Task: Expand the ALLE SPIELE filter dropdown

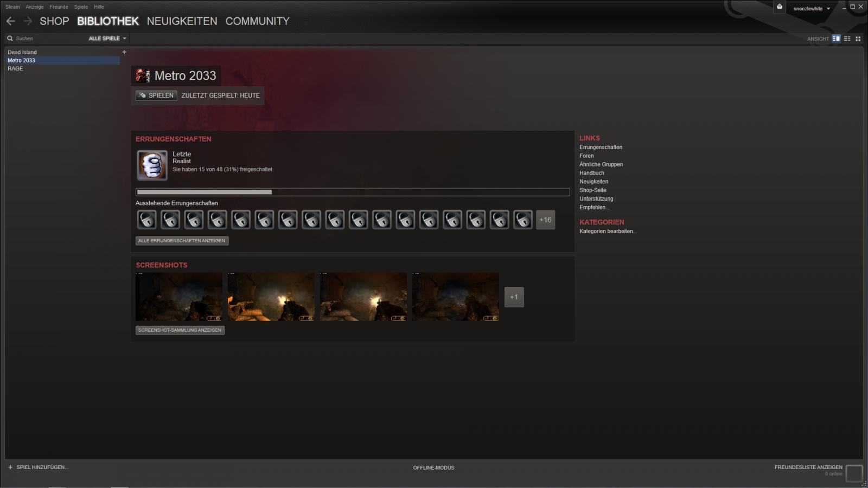Action: 107,38
